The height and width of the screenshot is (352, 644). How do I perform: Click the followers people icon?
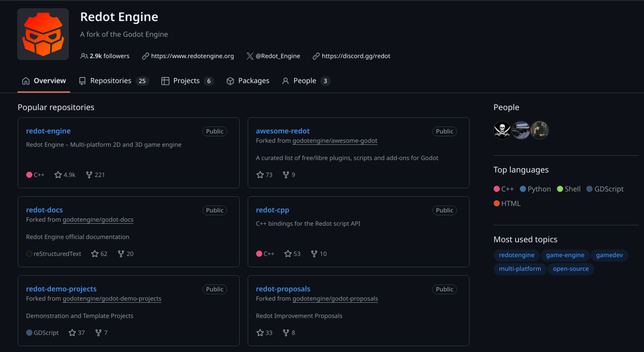coord(84,56)
